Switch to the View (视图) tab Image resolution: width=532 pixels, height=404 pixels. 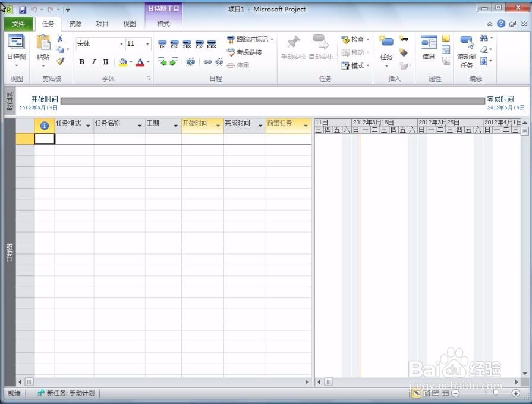tap(129, 24)
